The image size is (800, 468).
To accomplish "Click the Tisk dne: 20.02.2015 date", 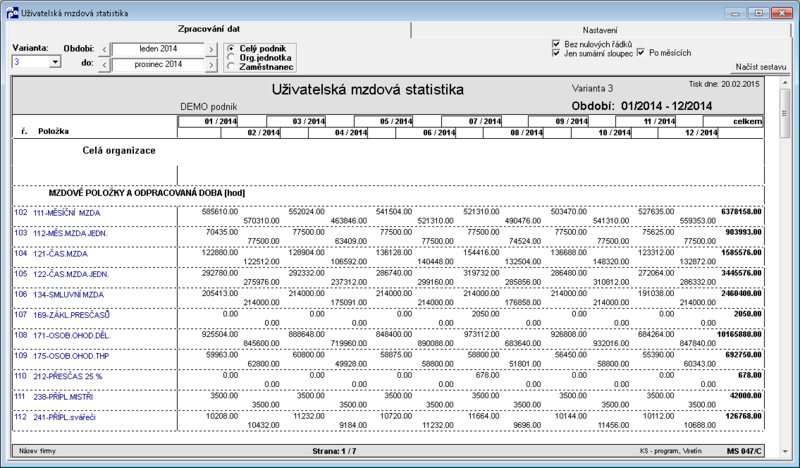I will point(724,84).
